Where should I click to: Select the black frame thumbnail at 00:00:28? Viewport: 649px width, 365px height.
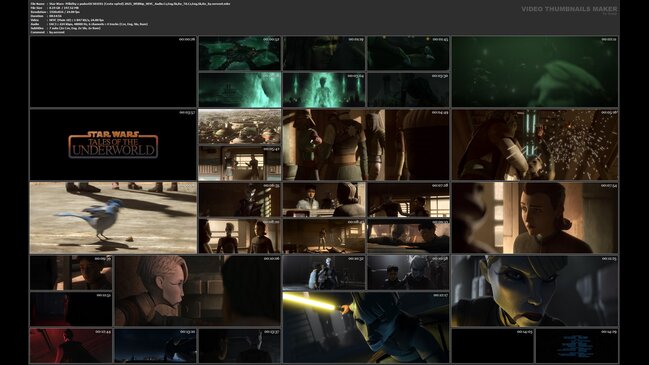(113, 72)
